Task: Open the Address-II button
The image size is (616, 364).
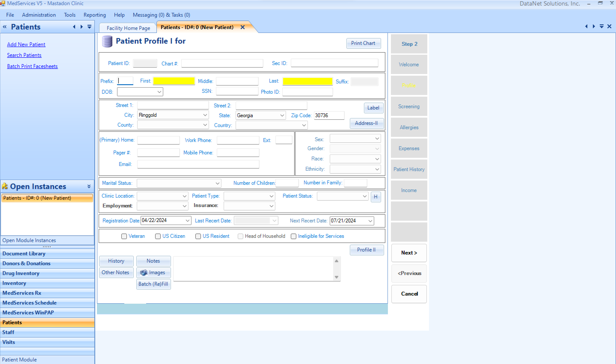Action: click(367, 123)
